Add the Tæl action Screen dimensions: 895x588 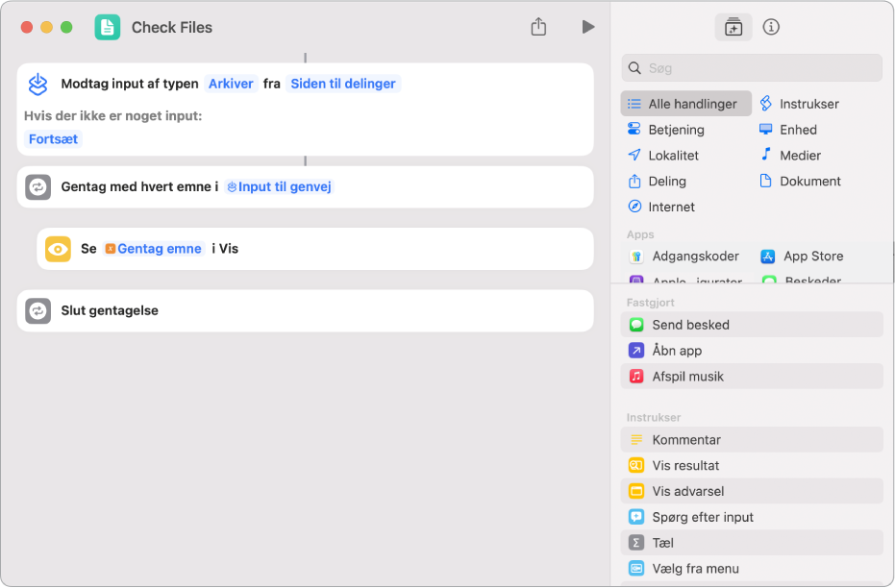[752, 543]
